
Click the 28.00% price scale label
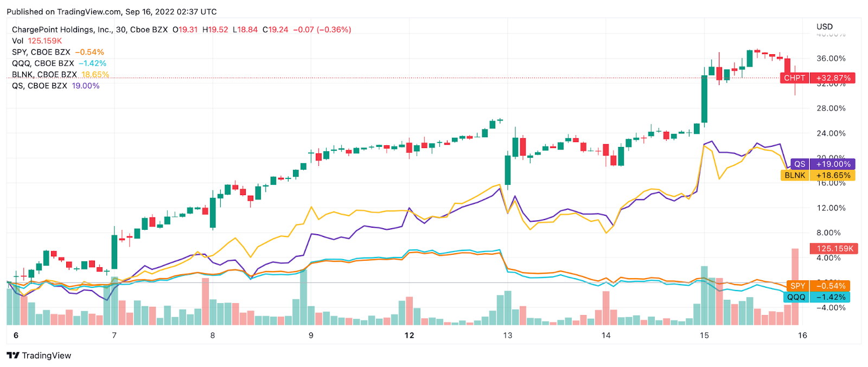tap(831, 108)
